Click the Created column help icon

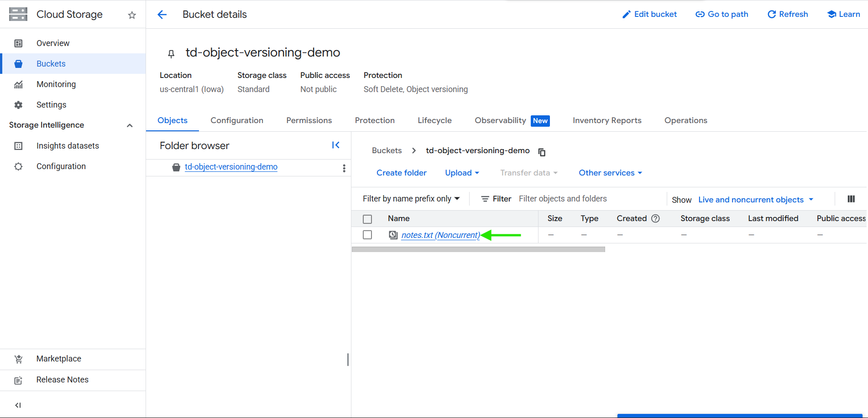[x=655, y=218]
